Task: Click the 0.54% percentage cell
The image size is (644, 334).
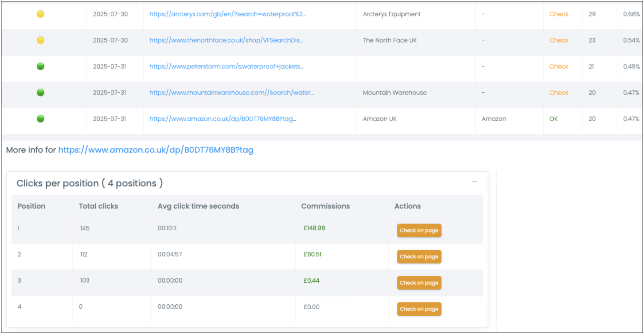Action: (x=631, y=40)
